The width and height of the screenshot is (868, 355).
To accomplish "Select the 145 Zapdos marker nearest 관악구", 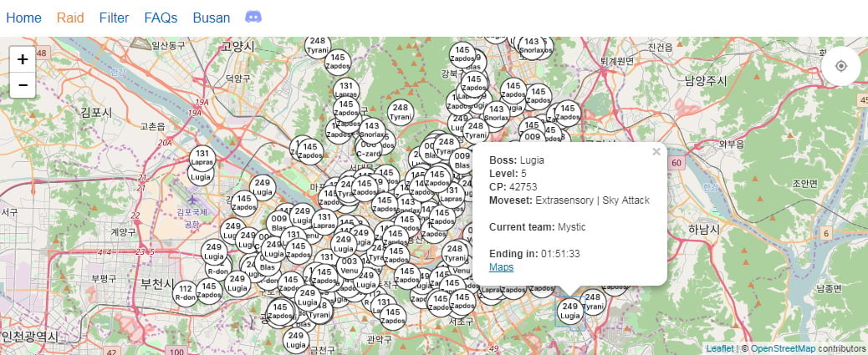I will pyautogui.click(x=392, y=317).
